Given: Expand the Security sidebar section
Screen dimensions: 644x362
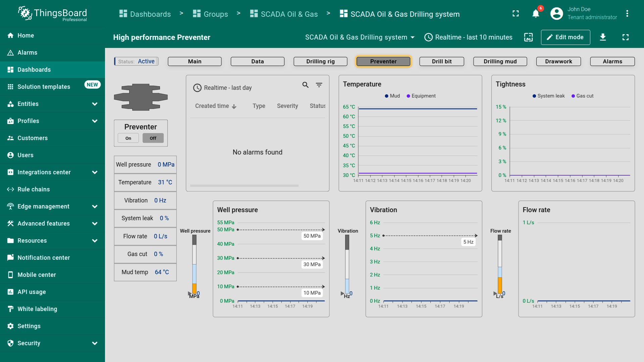Looking at the screenshot, I should coord(95,343).
